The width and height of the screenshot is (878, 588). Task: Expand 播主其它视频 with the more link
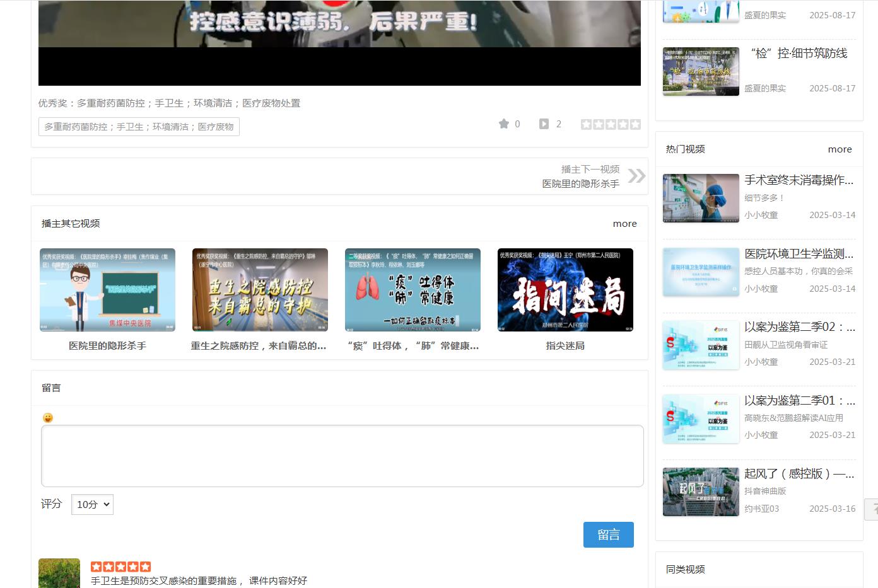pyautogui.click(x=624, y=223)
